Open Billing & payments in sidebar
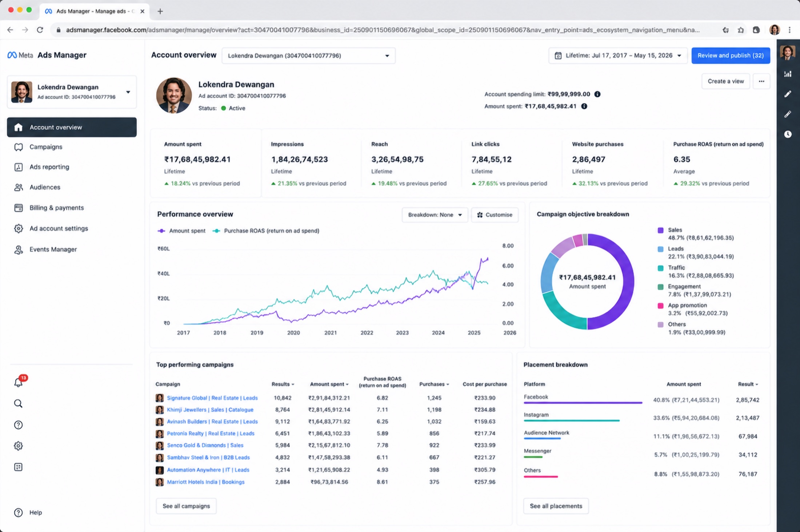Image resolution: width=800 pixels, height=532 pixels. (72, 208)
